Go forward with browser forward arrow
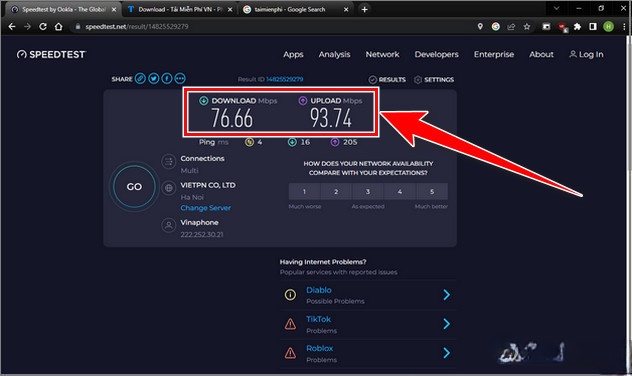The height and width of the screenshot is (376, 632). point(27,27)
